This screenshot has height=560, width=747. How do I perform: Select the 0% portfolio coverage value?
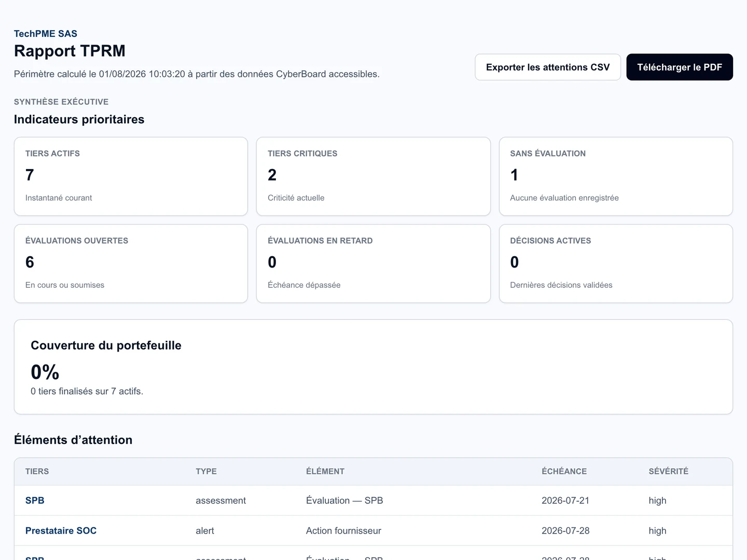(45, 372)
